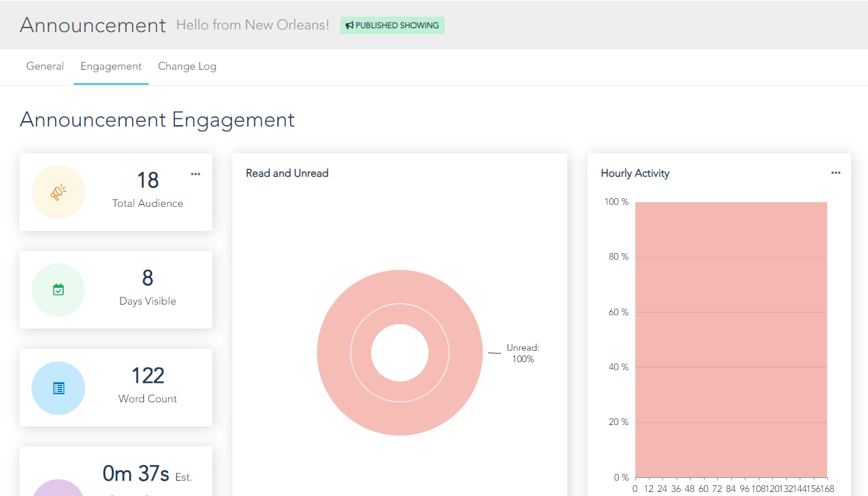The image size is (868, 496).
Task: Click the 40 % y-axis label
Action: coord(618,367)
